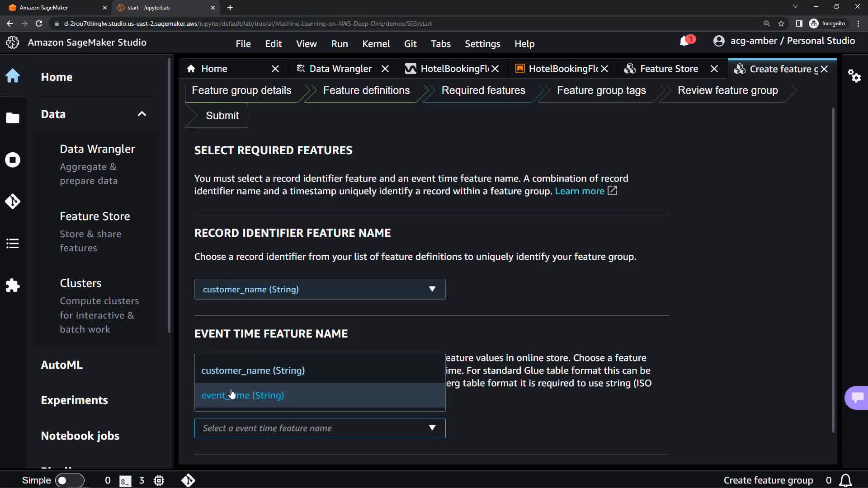Viewport: 868px width, 488px height.
Task: Collapse the Data section chevron
Action: (x=142, y=114)
